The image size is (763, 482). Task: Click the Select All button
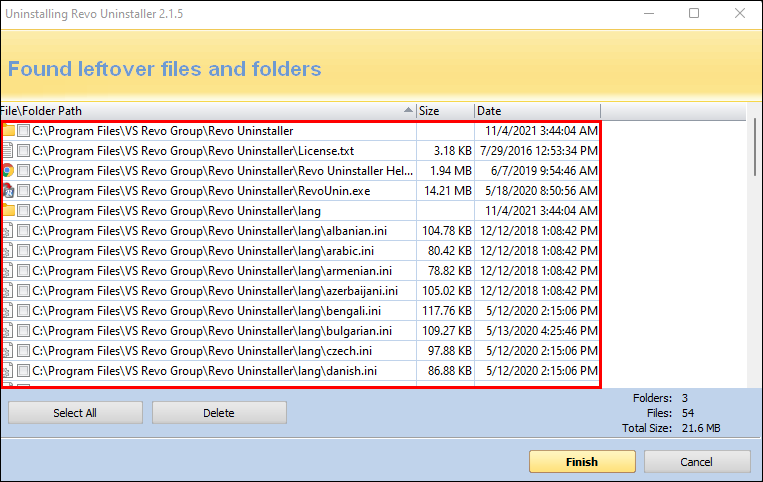tap(75, 412)
